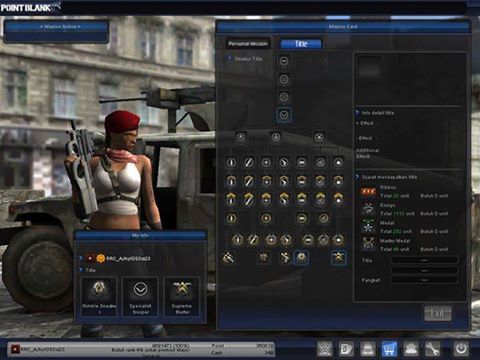This screenshot has height=360, width=480.
Task: Select the Specialist Sniper title slot
Action: pos(140,296)
